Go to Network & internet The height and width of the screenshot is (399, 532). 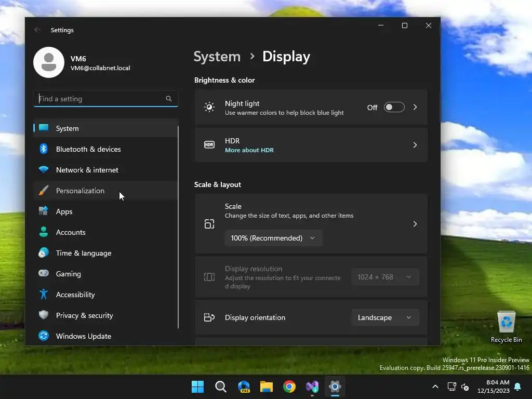click(x=106, y=170)
